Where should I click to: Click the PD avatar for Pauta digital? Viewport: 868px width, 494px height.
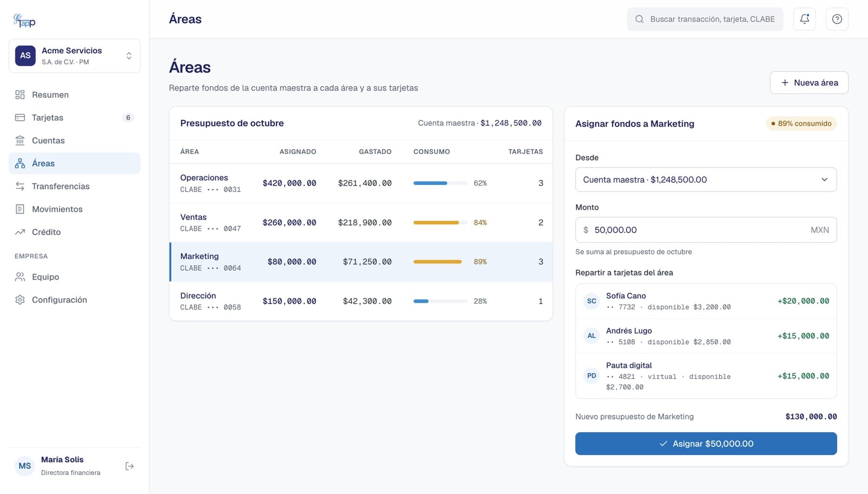[591, 376]
